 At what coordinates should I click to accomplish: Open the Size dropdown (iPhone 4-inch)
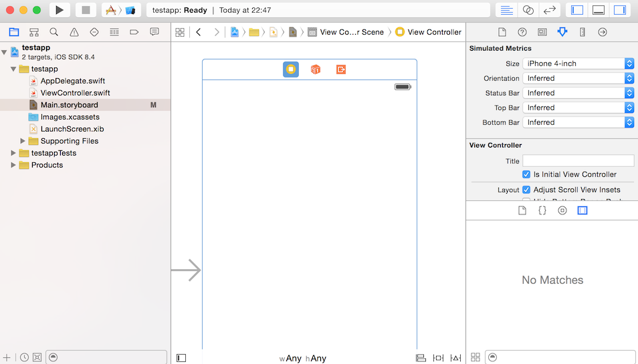pos(578,63)
